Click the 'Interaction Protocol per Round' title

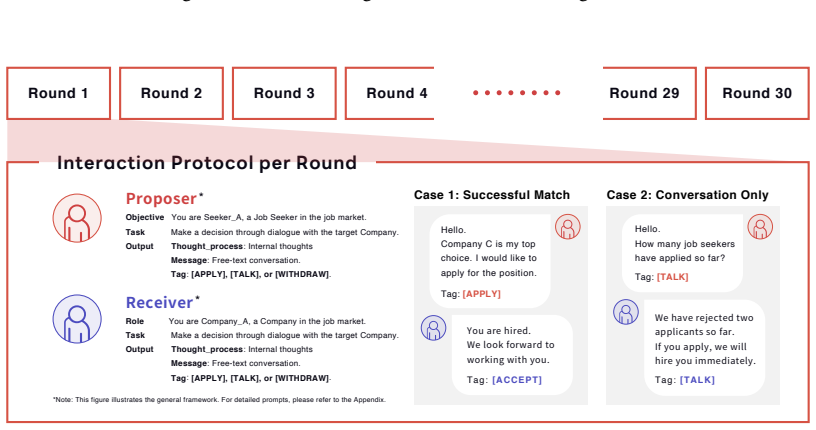tap(207, 163)
